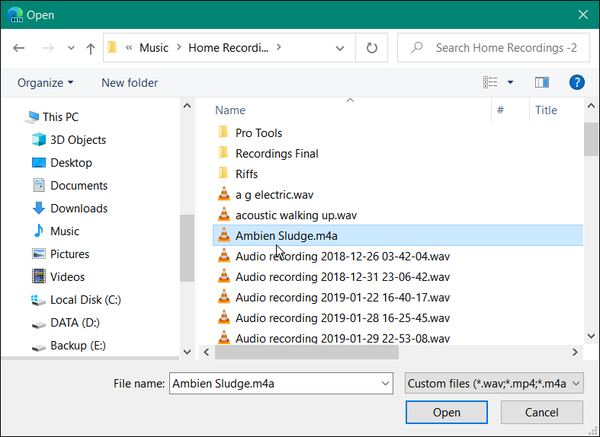Click the folder icon in address bar
This screenshot has width=600, height=437.
click(x=112, y=48)
